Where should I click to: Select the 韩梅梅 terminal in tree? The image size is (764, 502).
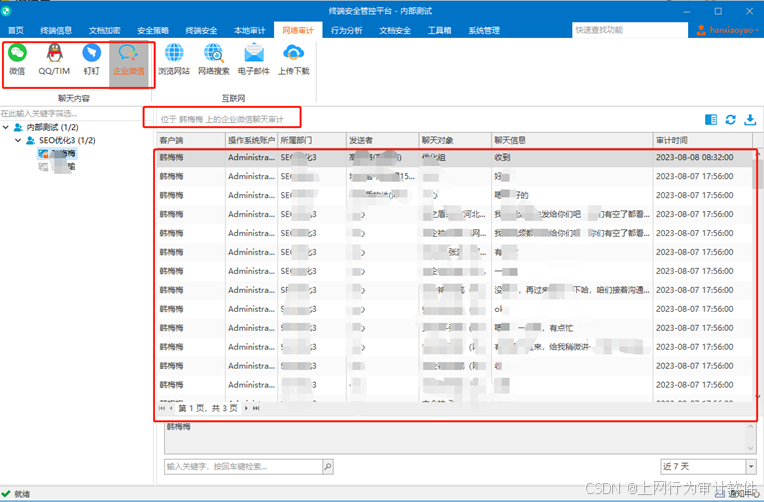click(57, 154)
